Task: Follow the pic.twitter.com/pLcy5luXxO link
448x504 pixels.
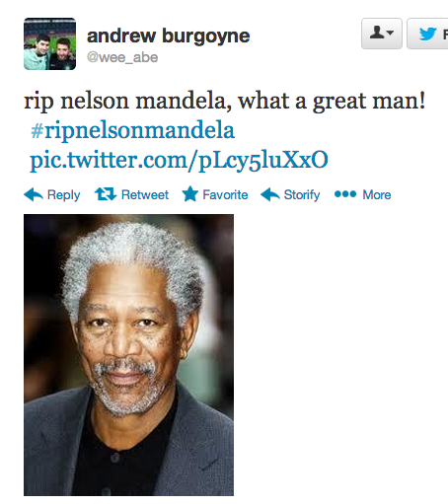Action: (179, 161)
